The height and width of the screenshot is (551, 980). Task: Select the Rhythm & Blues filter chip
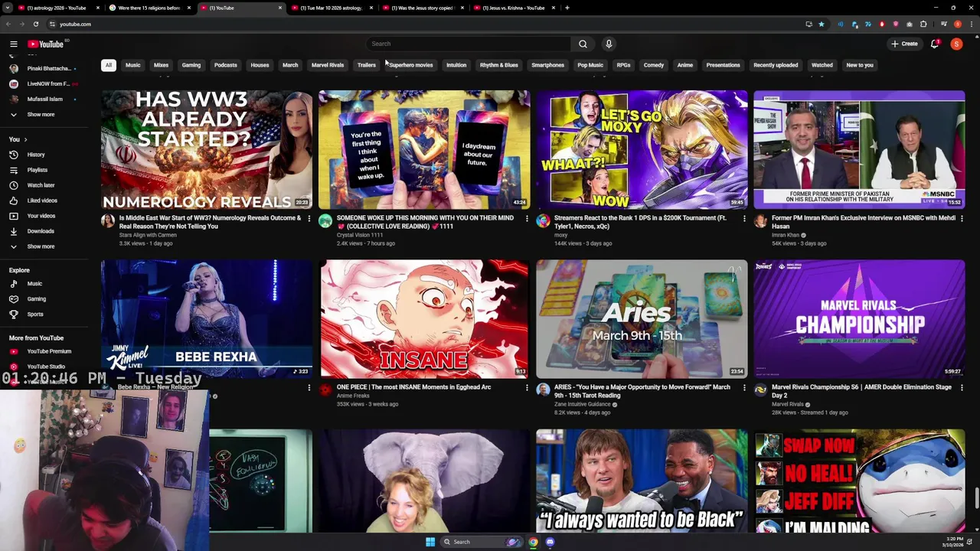[499, 65]
